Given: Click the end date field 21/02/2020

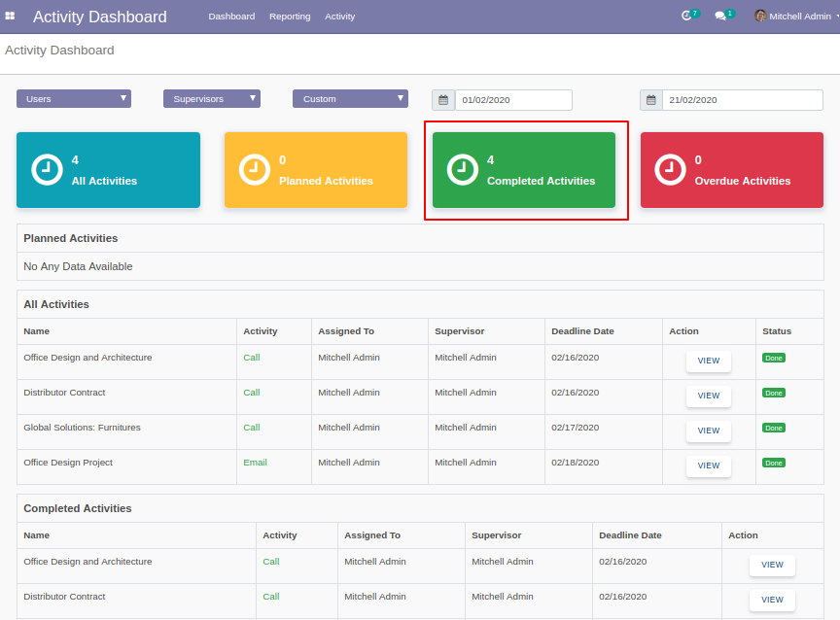Looking at the screenshot, I should pos(743,100).
